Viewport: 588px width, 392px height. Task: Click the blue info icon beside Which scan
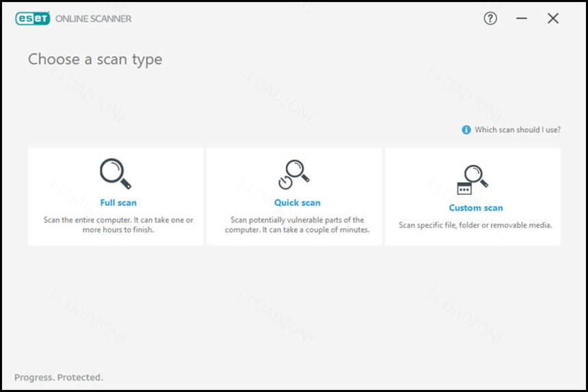click(x=466, y=130)
